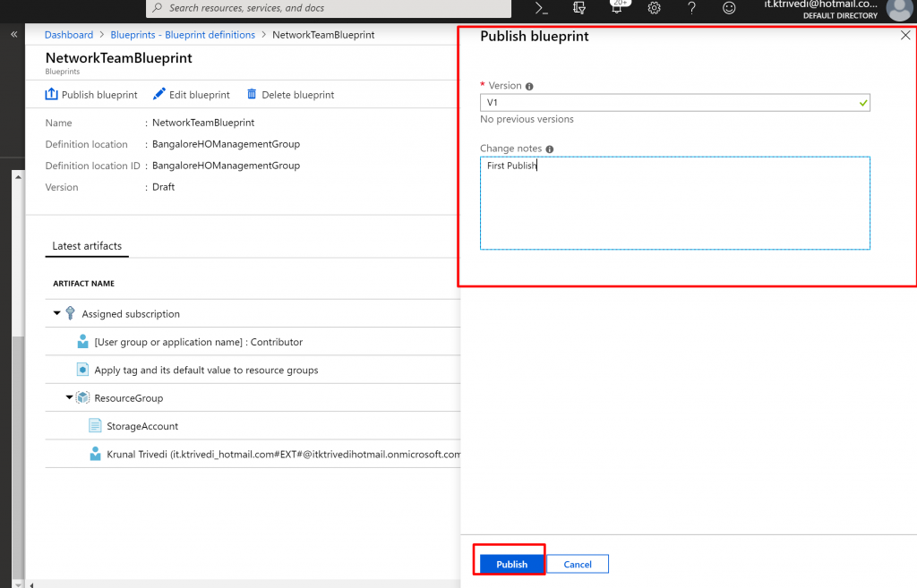The height and width of the screenshot is (588, 917).
Task: Click Publish blueprint in the toolbar
Action: (91, 95)
